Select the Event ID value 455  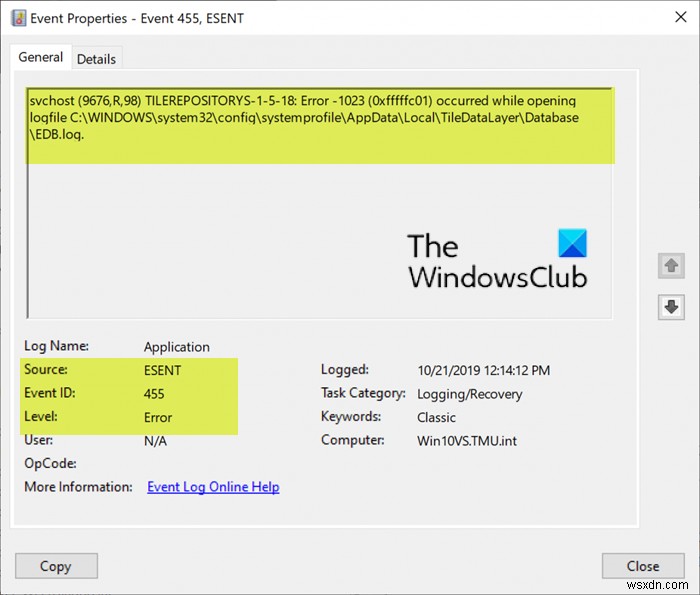(154, 394)
